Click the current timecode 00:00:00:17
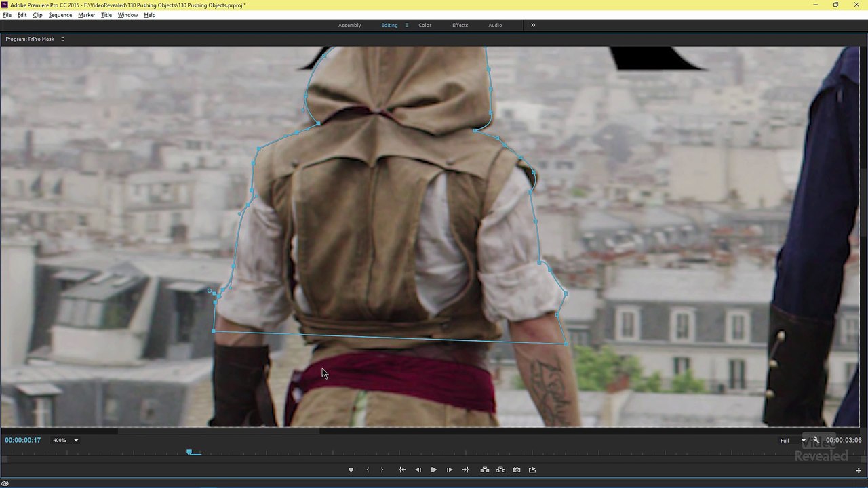 click(x=23, y=441)
